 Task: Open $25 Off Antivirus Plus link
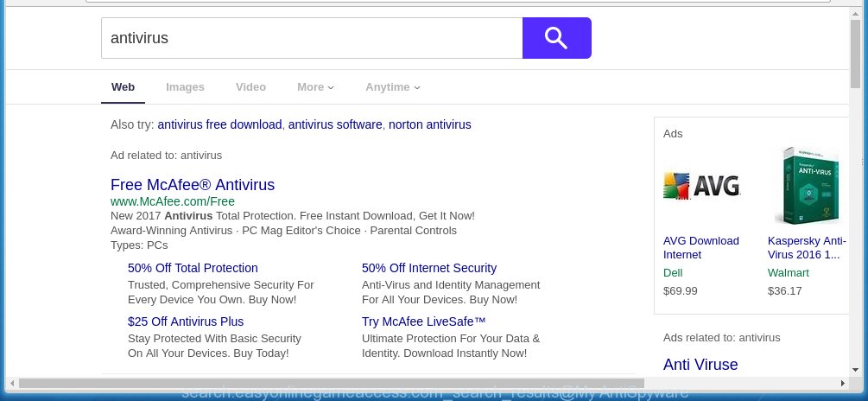186,321
